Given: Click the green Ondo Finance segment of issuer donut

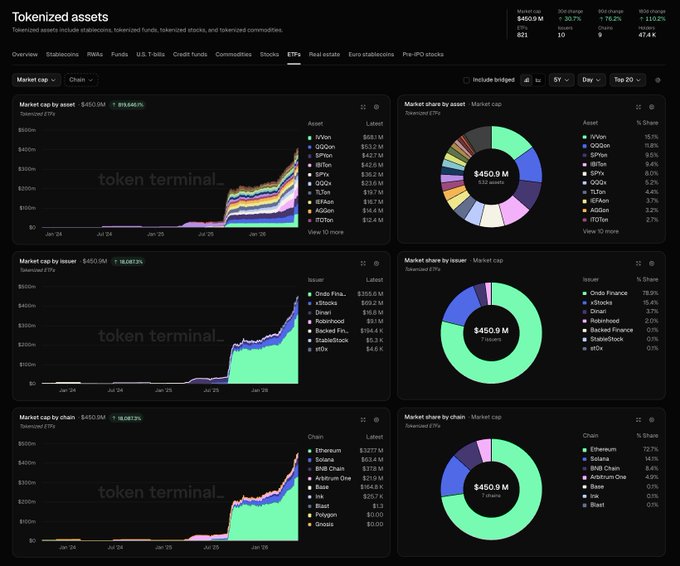Looking at the screenshot, I should coord(516,369).
